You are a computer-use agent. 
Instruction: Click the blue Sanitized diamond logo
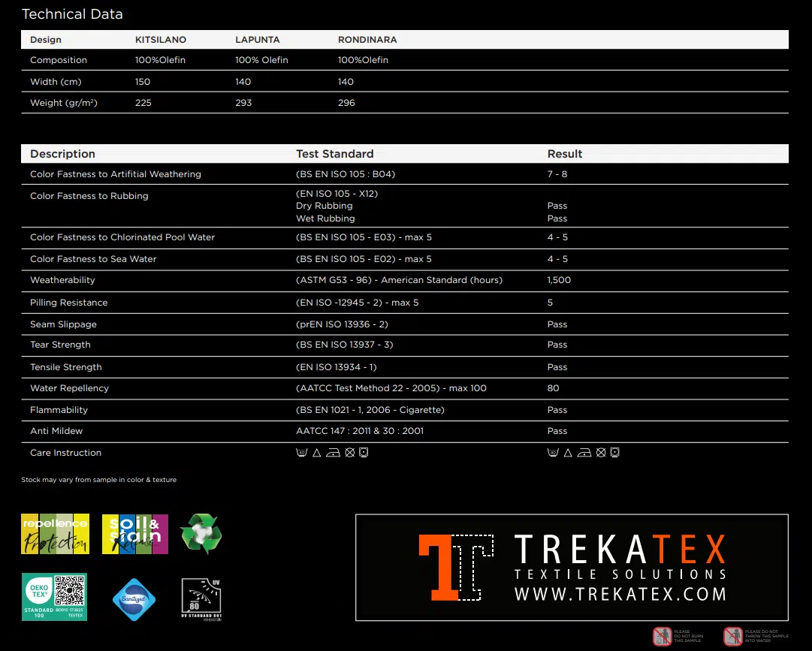(134, 599)
